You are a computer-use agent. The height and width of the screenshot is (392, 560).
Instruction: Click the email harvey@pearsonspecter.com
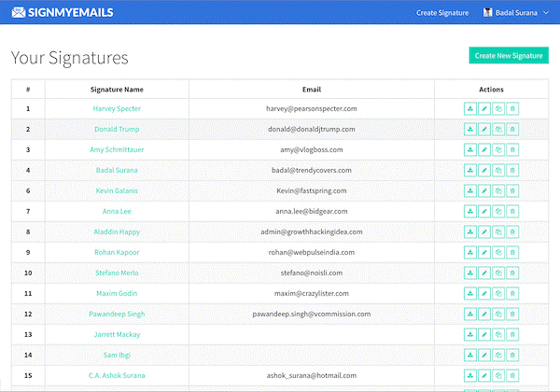point(312,108)
